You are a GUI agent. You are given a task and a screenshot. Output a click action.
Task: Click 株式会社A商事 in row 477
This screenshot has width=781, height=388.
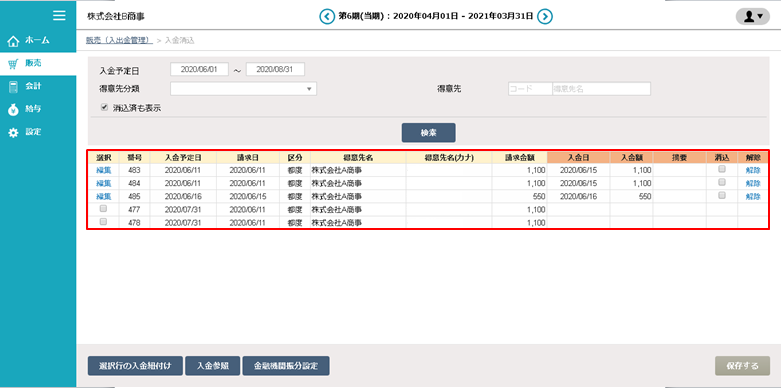click(x=337, y=210)
